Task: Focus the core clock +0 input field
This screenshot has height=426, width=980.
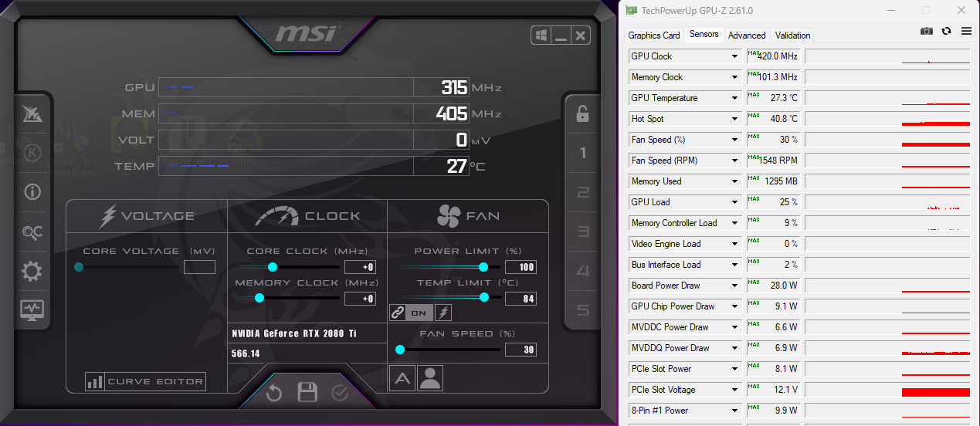Action: (360, 267)
